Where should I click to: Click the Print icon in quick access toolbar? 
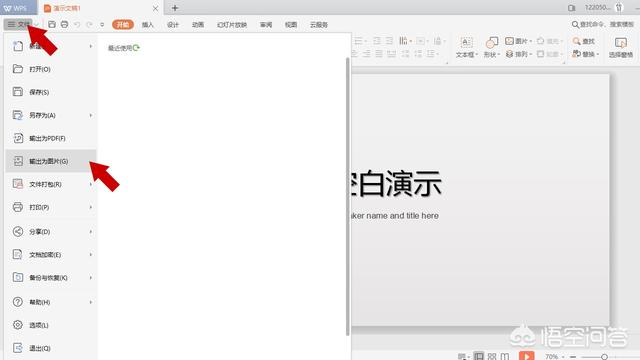(x=64, y=24)
